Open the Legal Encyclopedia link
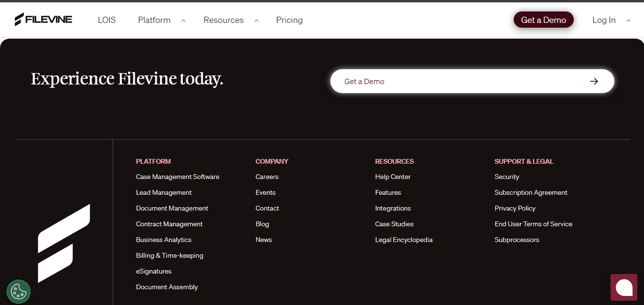644x305 pixels. (403, 239)
